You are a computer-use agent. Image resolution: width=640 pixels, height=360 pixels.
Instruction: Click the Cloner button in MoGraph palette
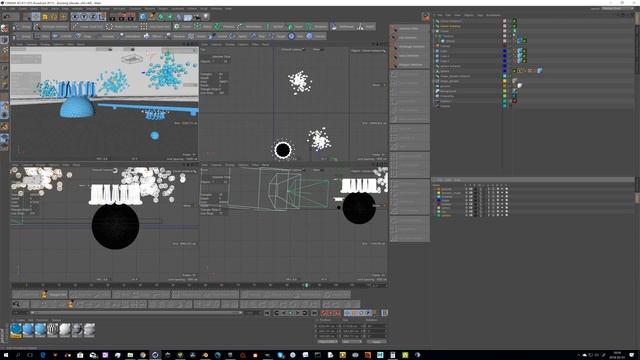[x=182, y=27]
